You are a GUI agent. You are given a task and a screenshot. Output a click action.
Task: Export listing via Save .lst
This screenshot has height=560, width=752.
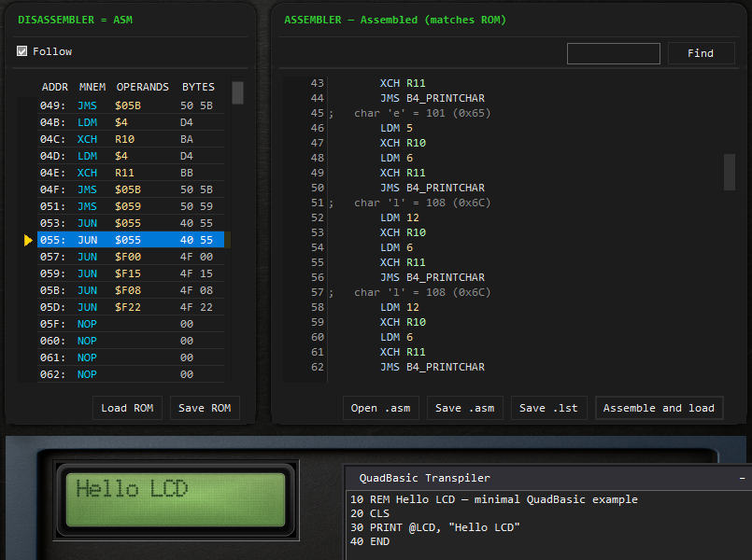(548, 408)
